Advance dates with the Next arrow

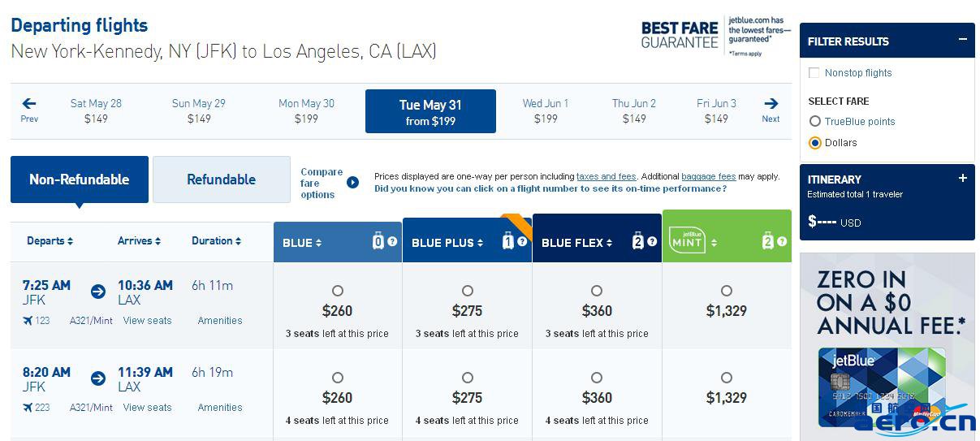[x=771, y=110]
